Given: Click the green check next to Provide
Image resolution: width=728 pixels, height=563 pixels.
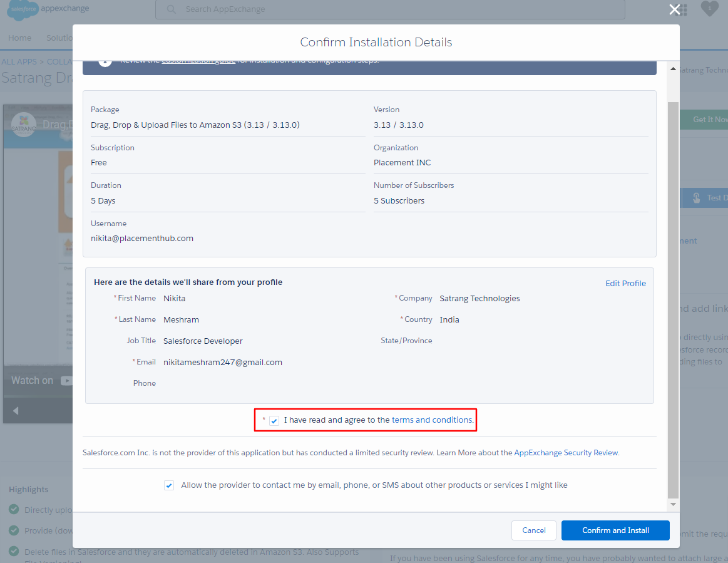Looking at the screenshot, I should pyautogui.click(x=14, y=530).
